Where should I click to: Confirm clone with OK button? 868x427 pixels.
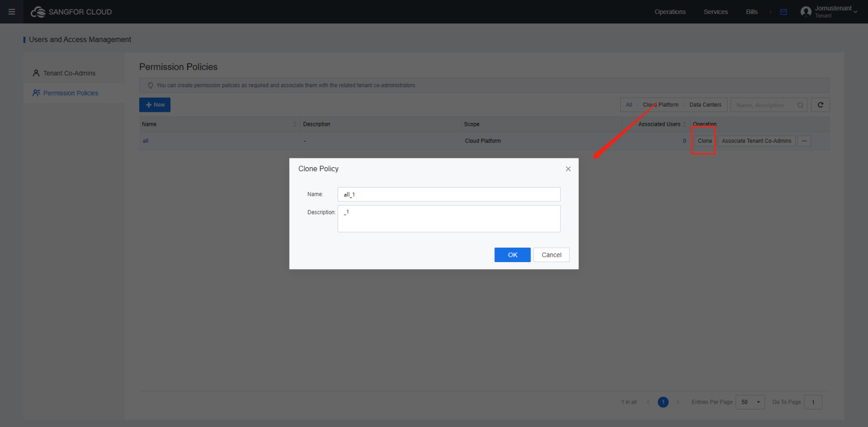(512, 255)
